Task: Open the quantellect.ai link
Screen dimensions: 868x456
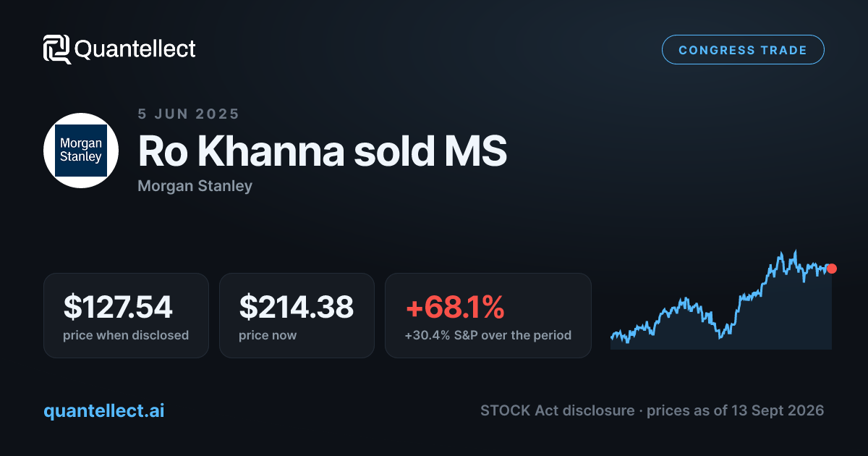Action: tap(104, 410)
